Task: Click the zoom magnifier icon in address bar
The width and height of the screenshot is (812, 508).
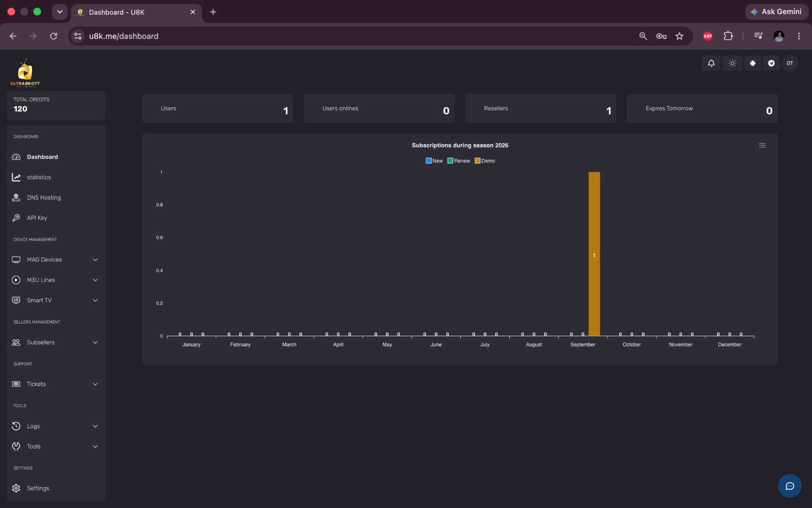Action: pyautogui.click(x=643, y=36)
